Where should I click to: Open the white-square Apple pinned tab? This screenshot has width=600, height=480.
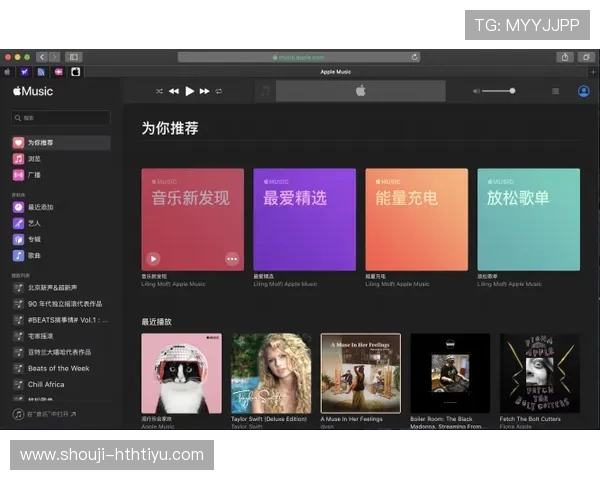point(76,72)
